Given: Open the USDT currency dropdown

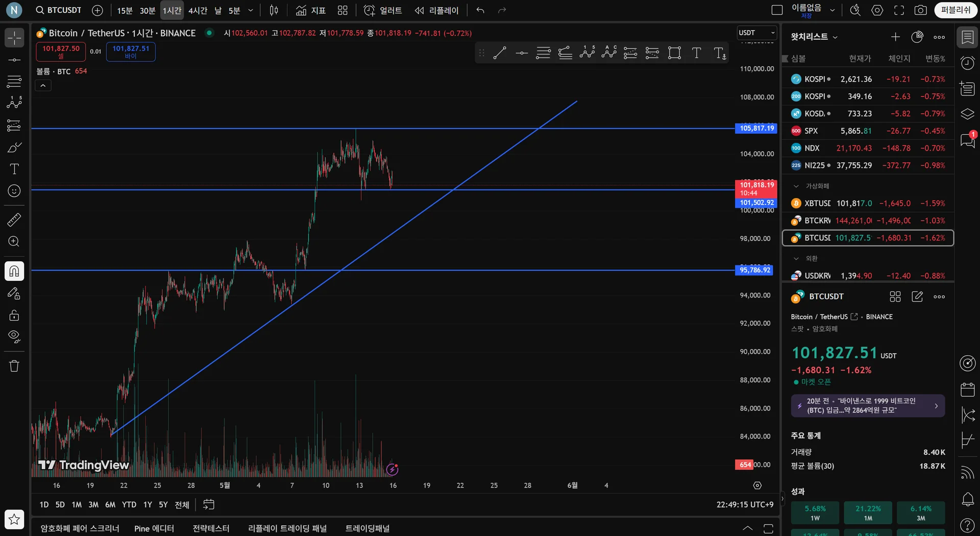Looking at the screenshot, I should tap(757, 33).
